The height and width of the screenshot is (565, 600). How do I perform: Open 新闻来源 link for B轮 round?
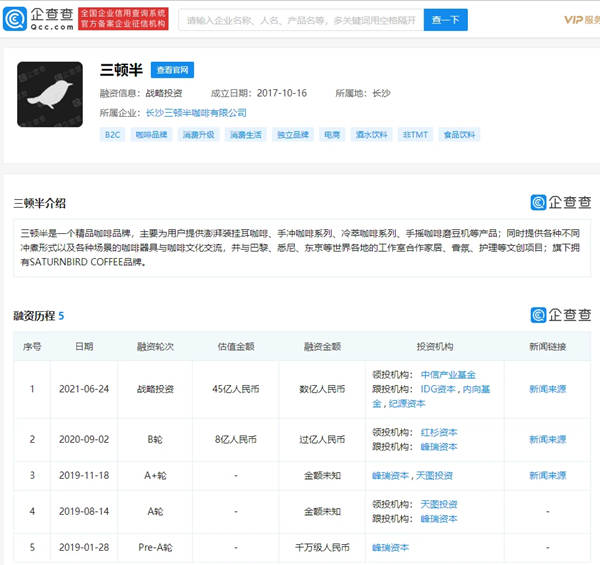548,439
